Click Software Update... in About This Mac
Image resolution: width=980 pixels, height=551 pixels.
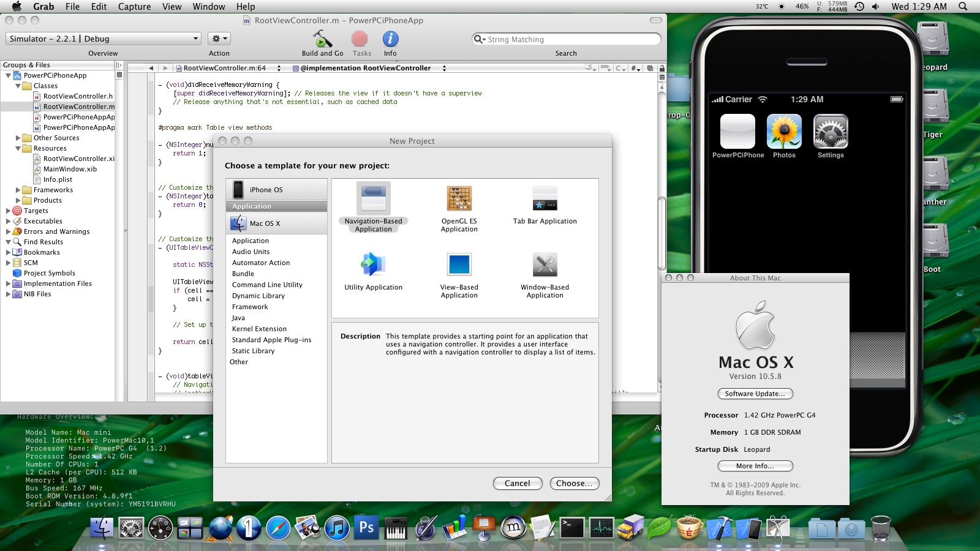click(x=755, y=394)
